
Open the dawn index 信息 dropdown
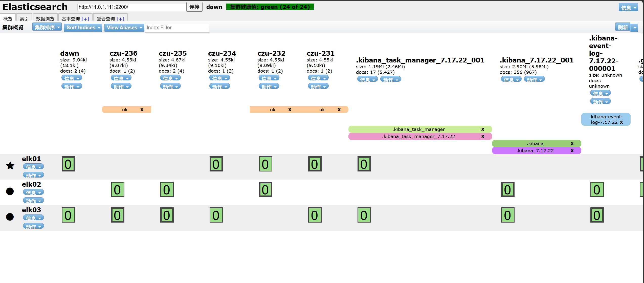pyautogui.click(x=72, y=78)
